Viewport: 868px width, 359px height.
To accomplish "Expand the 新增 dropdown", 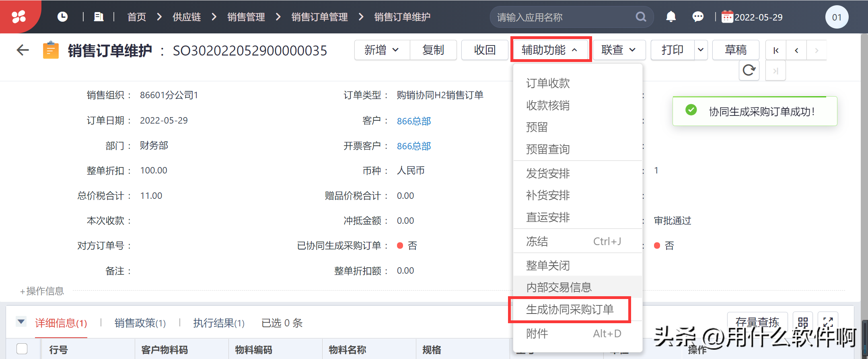I will tap(381, 50).
